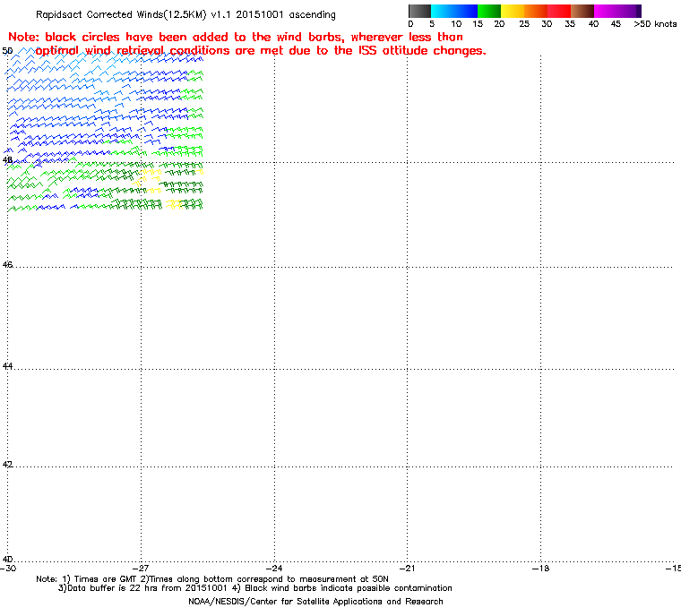Click the yellow 20-25 knots color segment
The image size is (681, 616).
coord(513,11)
